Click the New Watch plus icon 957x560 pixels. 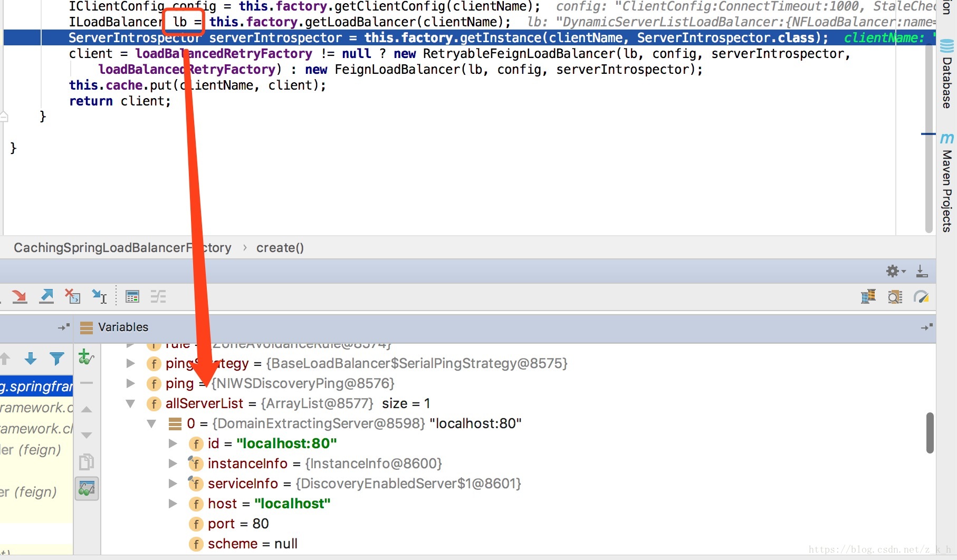(86, 357)
